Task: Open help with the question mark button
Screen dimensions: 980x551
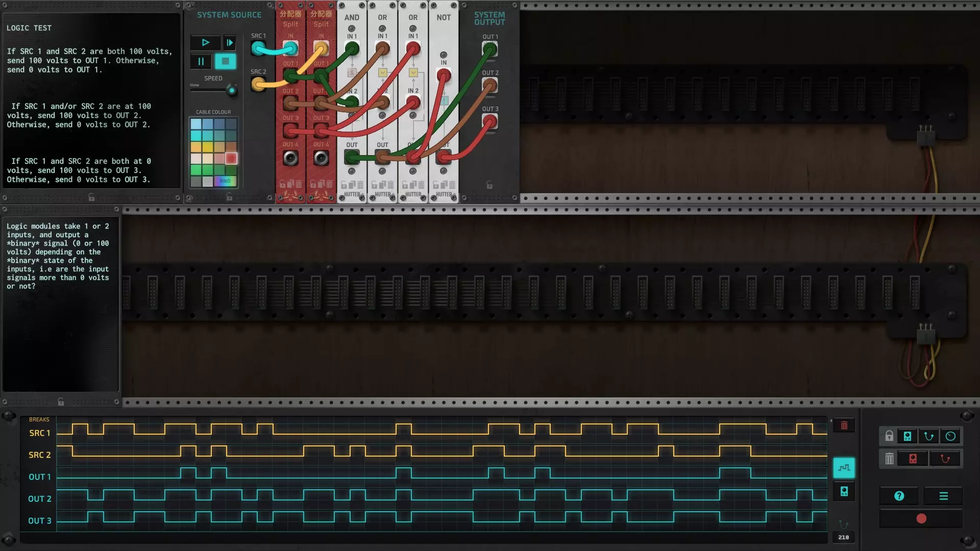Action: (x=899, y=496)
